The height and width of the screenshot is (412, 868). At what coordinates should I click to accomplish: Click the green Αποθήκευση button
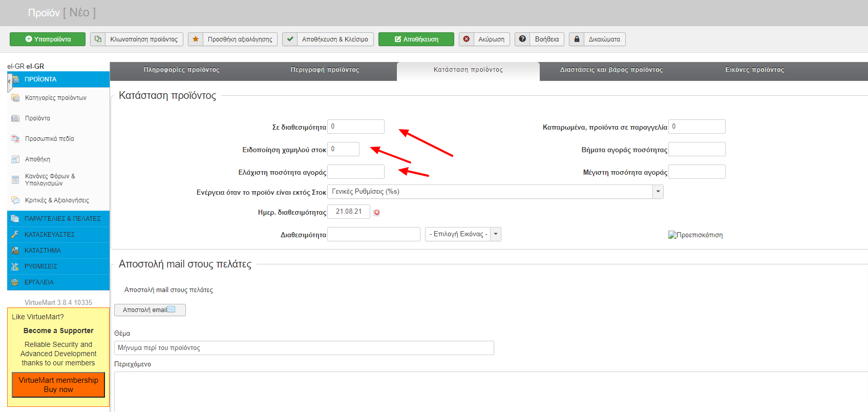coord(416,39)
